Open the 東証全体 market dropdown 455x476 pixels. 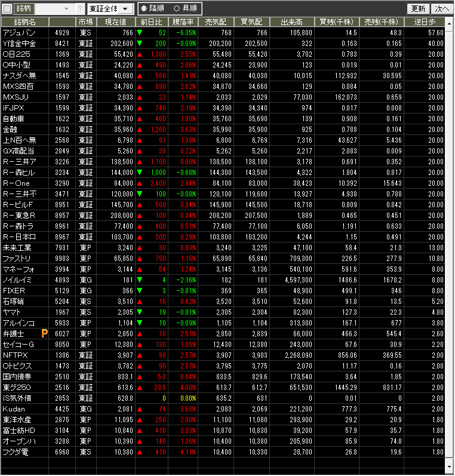(x=110, y=9)
